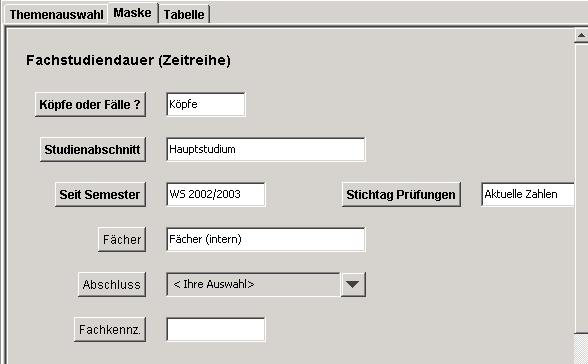Viewport: 588px width, 364px height.
Task: Click the empty Fachkennz. input field
Action: tap(216, 330)
